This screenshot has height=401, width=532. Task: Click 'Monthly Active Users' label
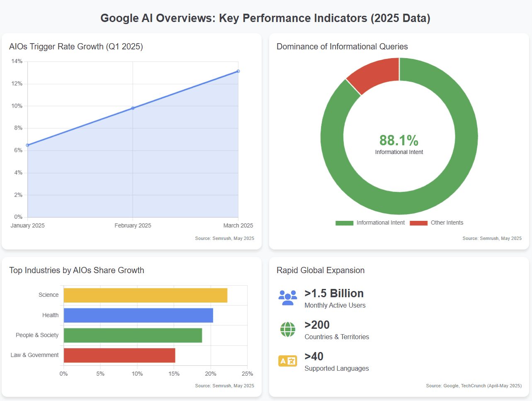335,306
